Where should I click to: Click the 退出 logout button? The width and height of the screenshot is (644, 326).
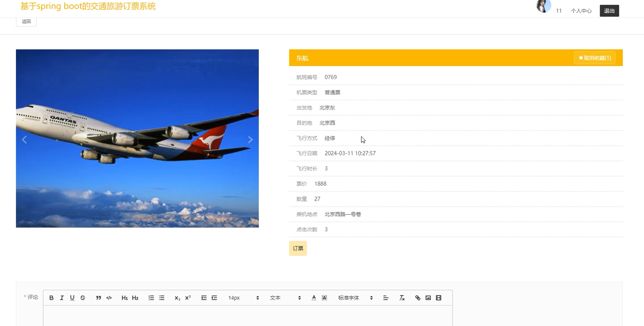tap(609, 11)
